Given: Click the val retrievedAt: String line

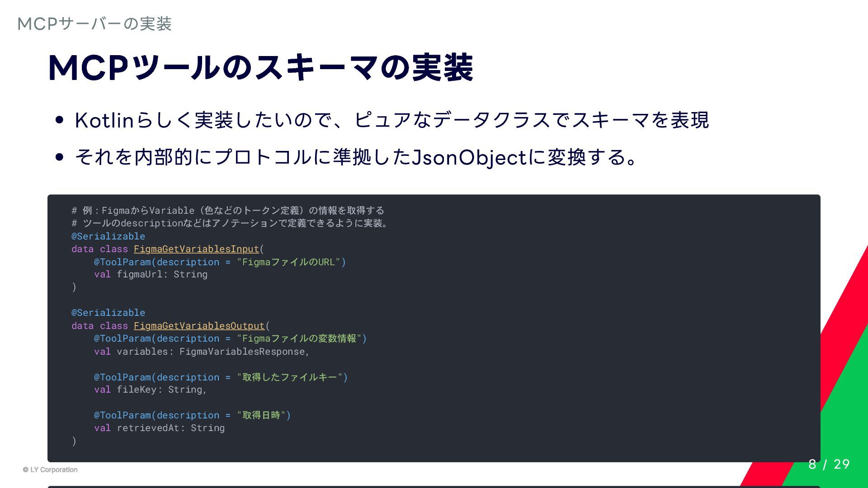Looking at the screenshot, I should (x=159, y=428).
